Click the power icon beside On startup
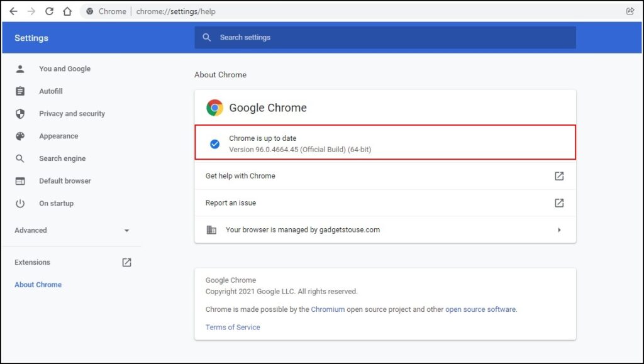Screen dimensions: 644x364 tap(20, 204)
